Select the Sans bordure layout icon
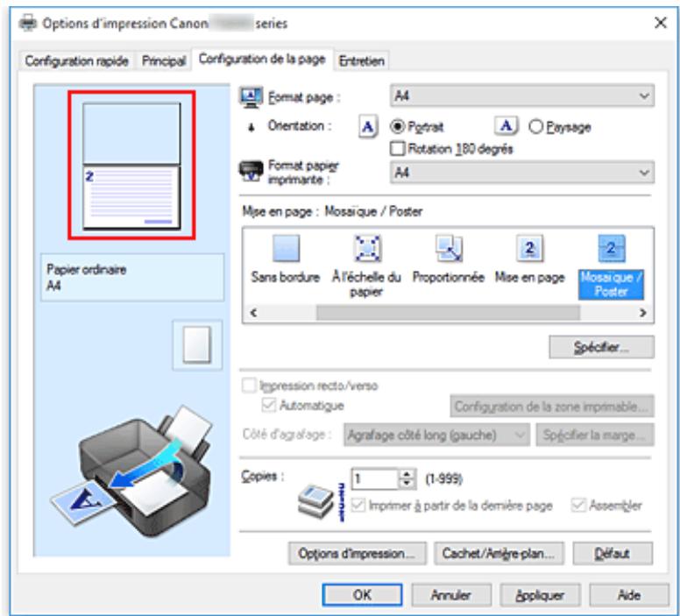The image size is (680, 616). (x=286, y=249)
